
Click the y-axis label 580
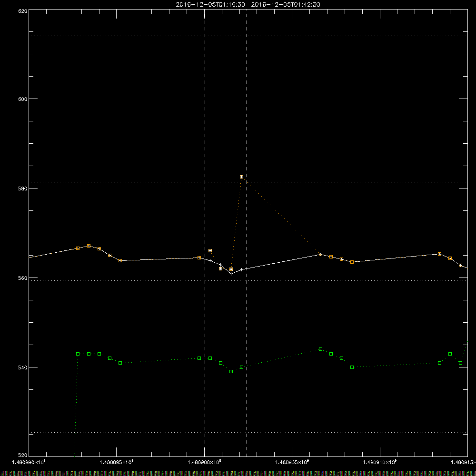23,188
